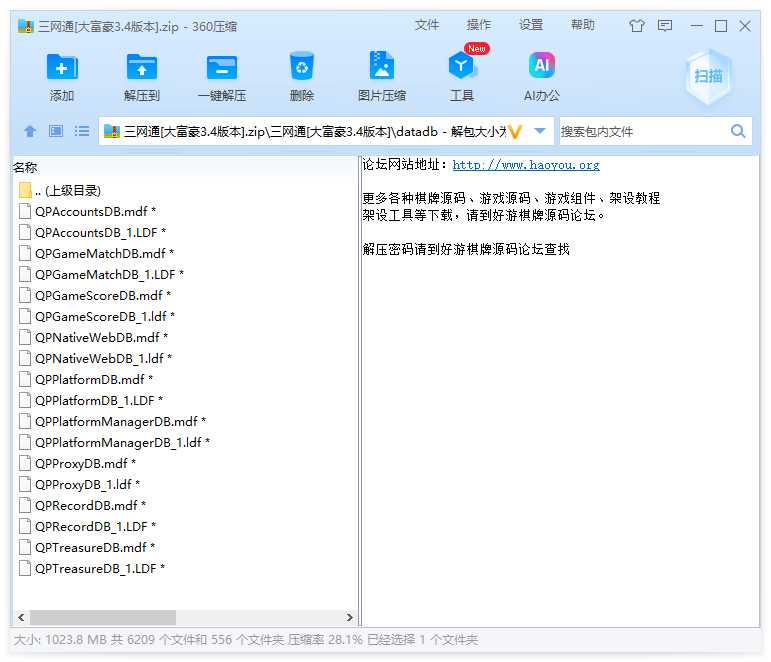Expand the address path dropdown arrow
Screen dimensions: 771x662
(x=540, y=131)
